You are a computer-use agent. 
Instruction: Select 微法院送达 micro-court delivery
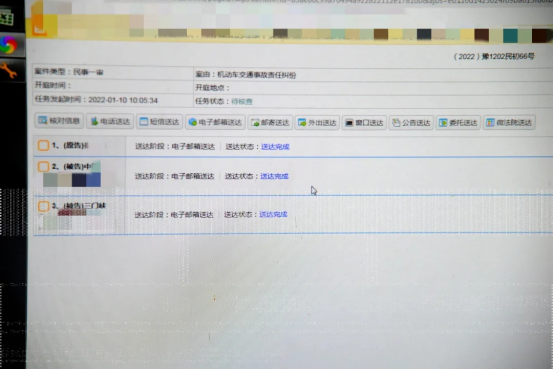[509, 122]
